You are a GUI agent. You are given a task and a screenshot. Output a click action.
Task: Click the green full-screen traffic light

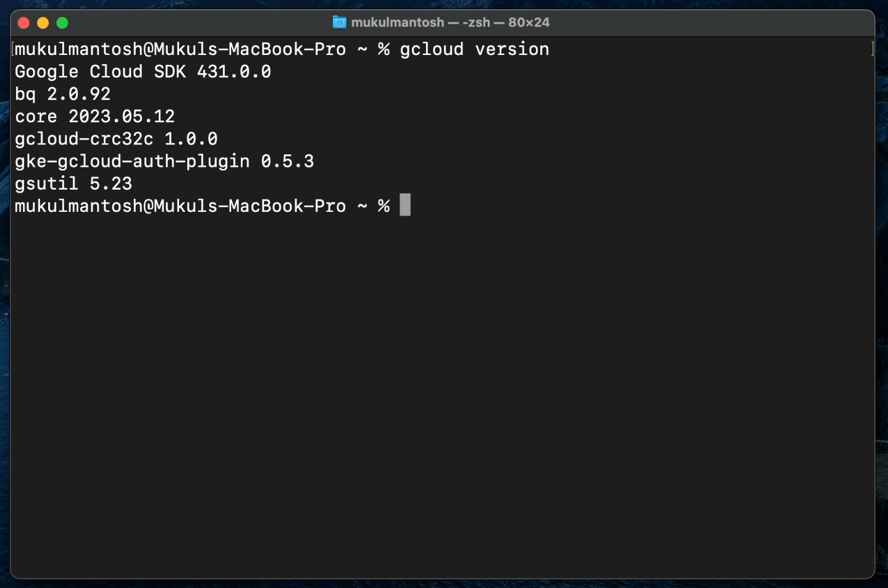62,22
